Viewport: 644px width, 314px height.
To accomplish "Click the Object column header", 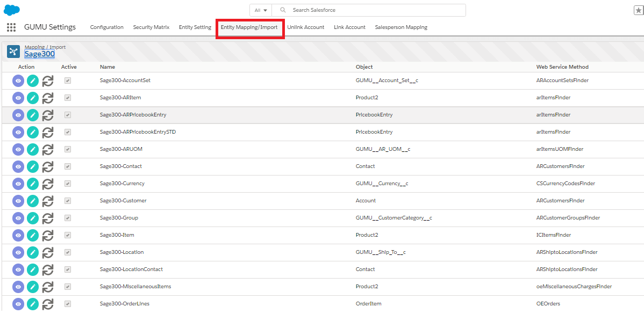I will 364,67.
